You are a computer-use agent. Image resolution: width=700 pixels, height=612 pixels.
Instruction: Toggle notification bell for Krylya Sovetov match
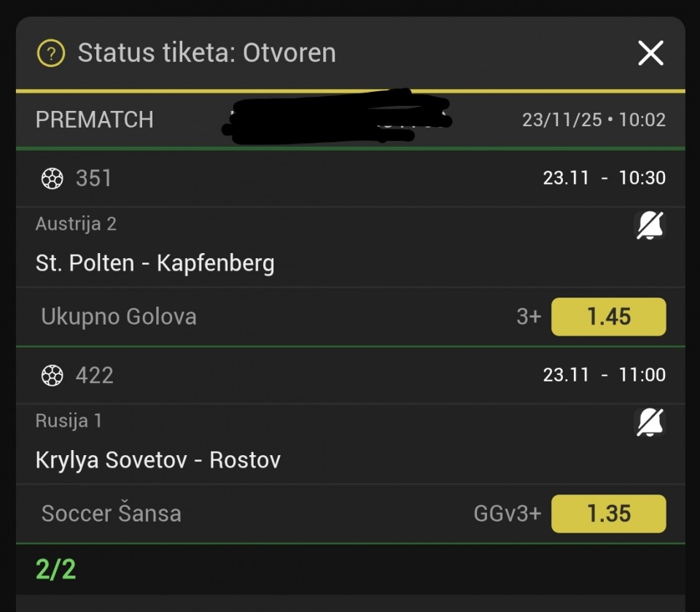point(650,423)
